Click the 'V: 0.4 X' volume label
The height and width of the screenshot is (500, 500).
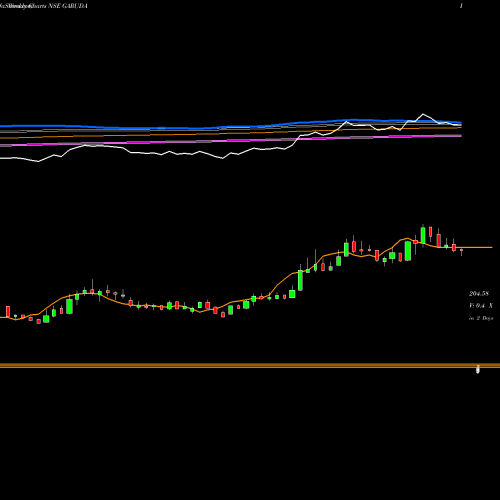[x=481, y=306]
